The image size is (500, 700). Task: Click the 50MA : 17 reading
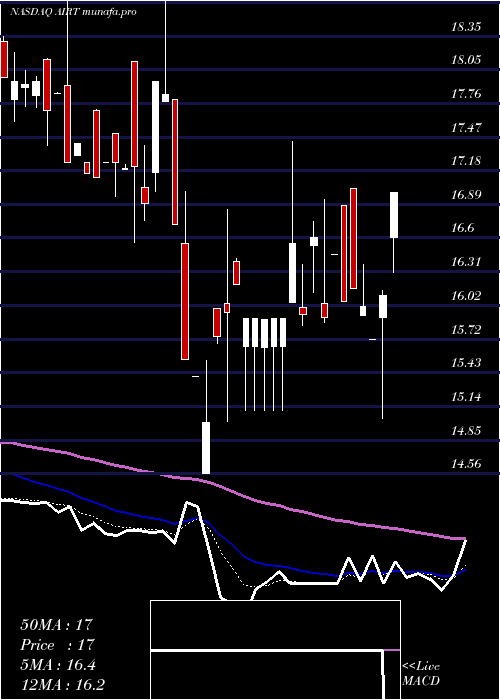57,625
